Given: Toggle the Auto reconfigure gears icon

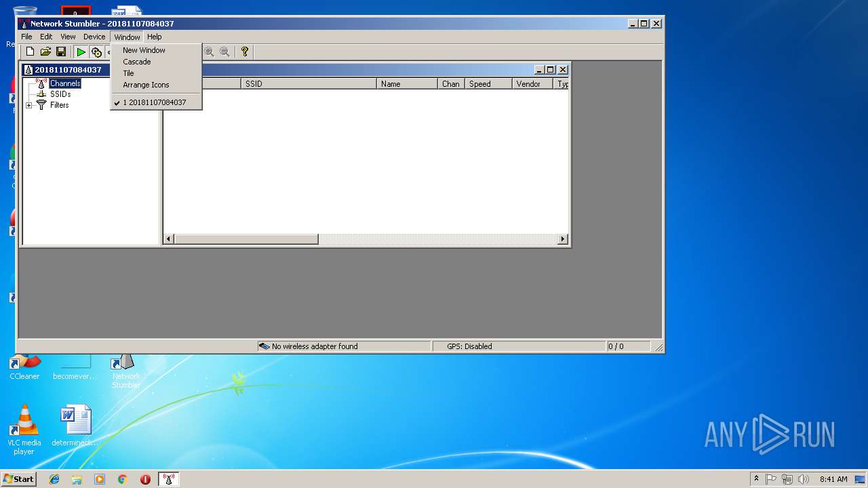Looking at the screenshot, I should [x=96, y=52].
